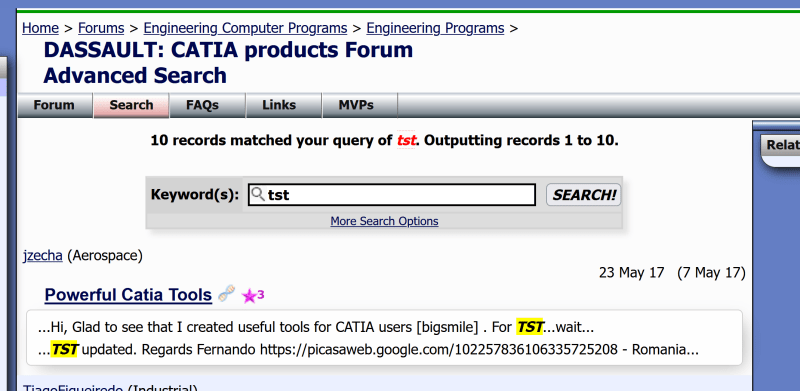Image resolution: width=800 pixels, height=391 pixels.
Task: Open the Engineering Programs breadcrumb link
Action: tap(435, 28)
